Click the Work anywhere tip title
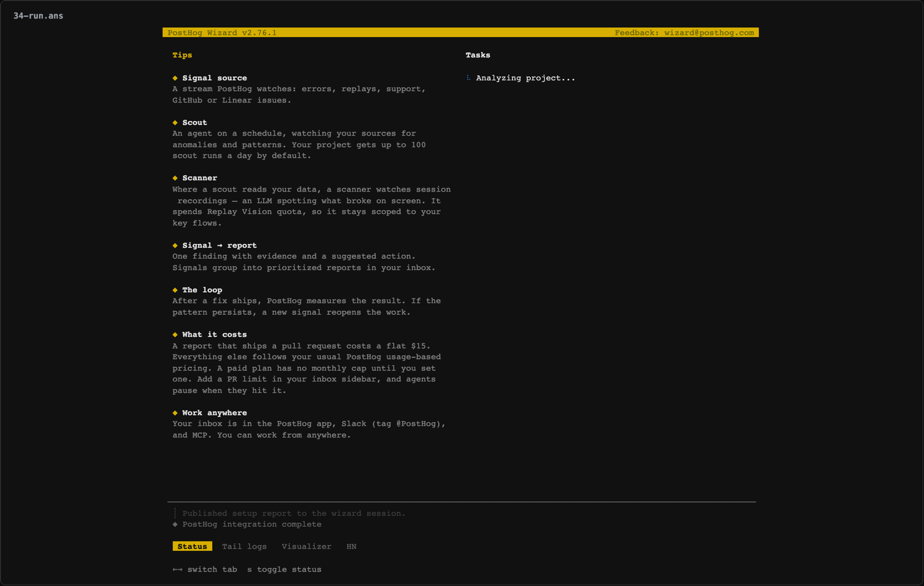This screenshot has width=924, height=586. coord(215,413)
